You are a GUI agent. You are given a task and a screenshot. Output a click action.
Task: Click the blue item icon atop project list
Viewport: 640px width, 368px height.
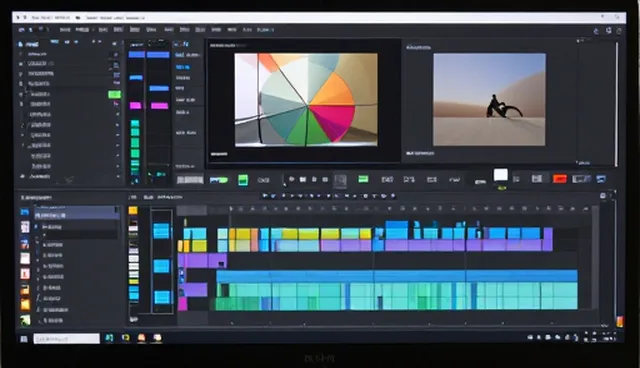(25, 212)
